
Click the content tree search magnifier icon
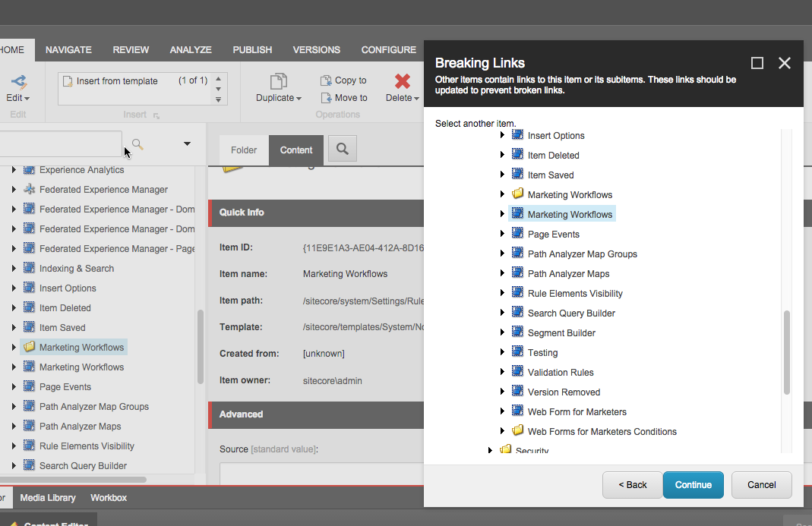tap(137, 144)
